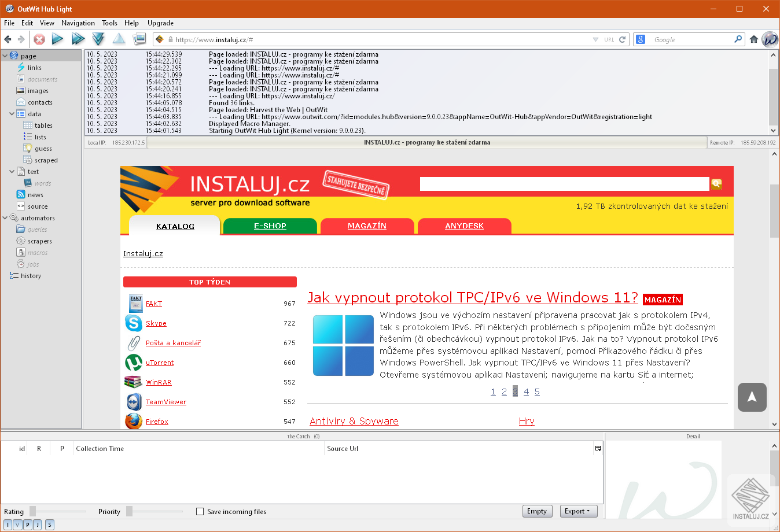The image size is (780, 532).
Task: Click the slideshow pictures icon in the toolbar
Action: click(x=139, y=39)
